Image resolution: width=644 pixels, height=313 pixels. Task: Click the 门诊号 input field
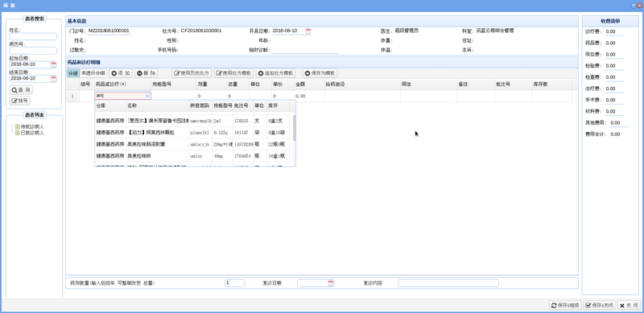pos(109,31)
